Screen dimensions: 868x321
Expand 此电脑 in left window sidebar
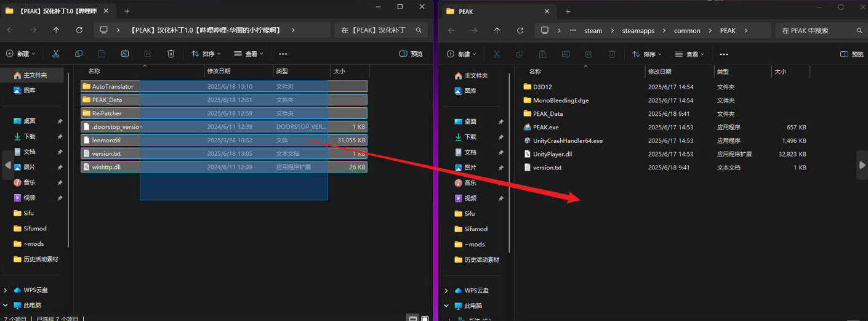pyautogui.click(x=6, y=306)
